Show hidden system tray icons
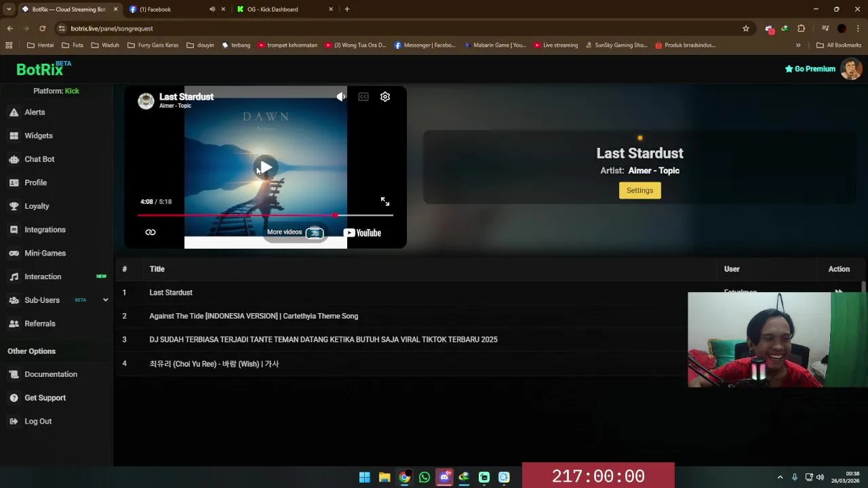 tap(780, 477)
